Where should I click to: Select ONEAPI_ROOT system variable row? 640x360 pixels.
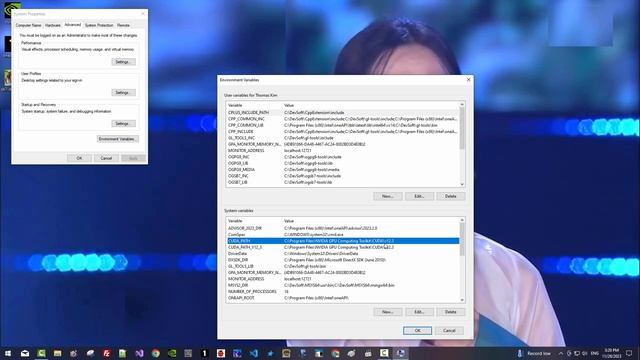pyautogui.click(x=343, y=298)
